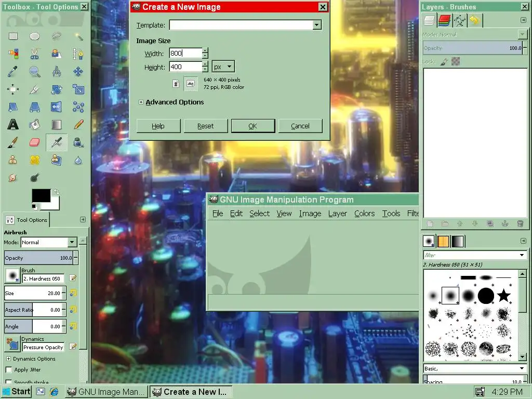Select the Pencil tool
The image size is (532, 399).
coord(78,125)
